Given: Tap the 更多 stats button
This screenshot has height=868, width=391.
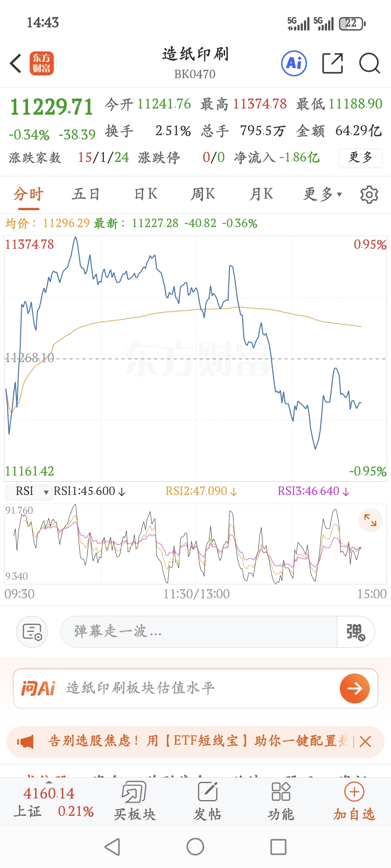Looking at the screenshot, I should point(360,158).
